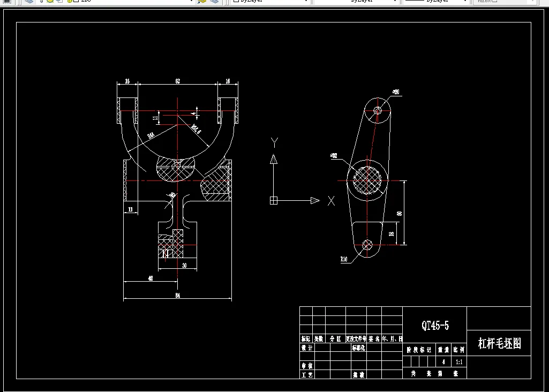
Task: Click the 年、月、日 date cell
Action: pos(392,339)
